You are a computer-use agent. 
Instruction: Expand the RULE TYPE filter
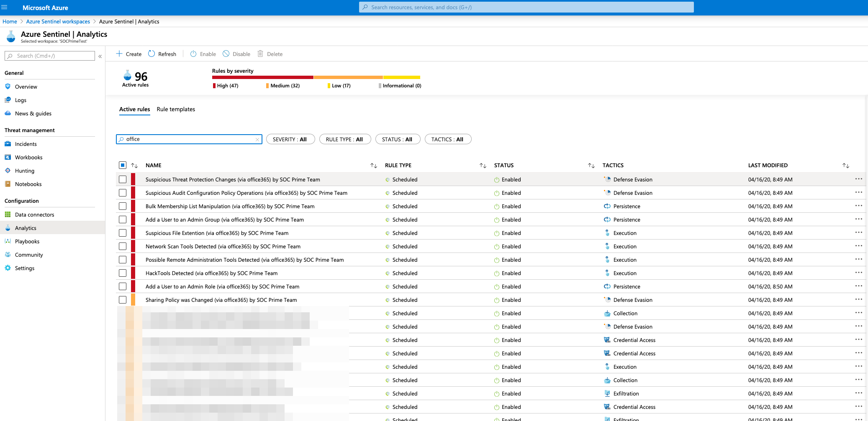click(x=345, y=139)
